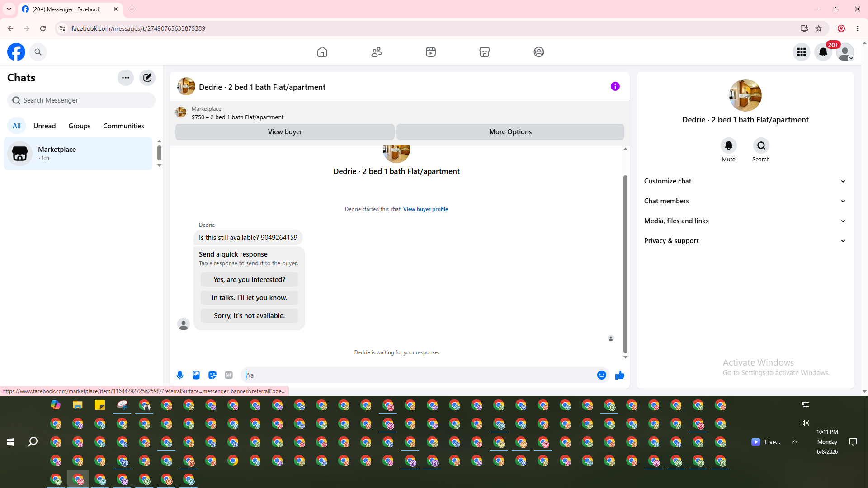This screenshot has height=488, width=868.
Task: Open Reels video icon in top navigation
Action: click(431, 52)
